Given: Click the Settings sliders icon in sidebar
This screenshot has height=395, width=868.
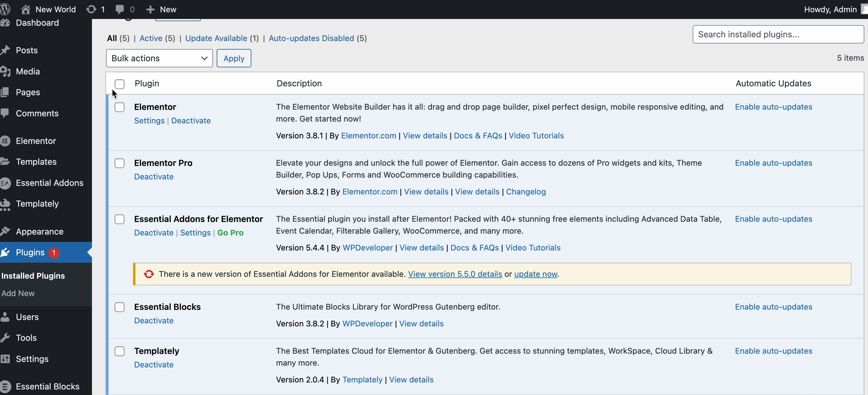Looking at the screenshot, I should [x=5, y=359].
